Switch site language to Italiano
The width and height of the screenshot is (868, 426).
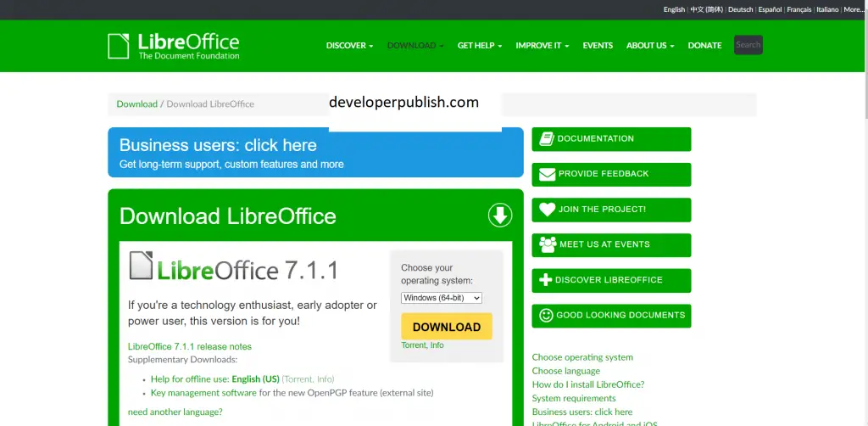tap(827, 9)
